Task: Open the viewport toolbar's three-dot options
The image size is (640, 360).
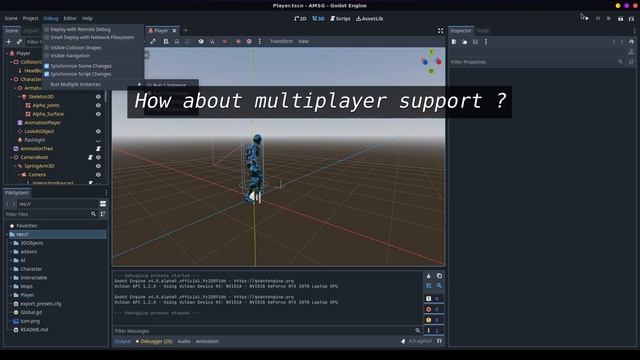Action: pyautogui.click(x=260, y=41)
